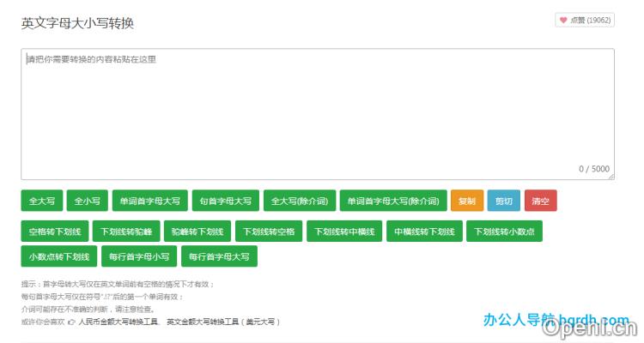Copy result with orange 复制 button
644x343 pixels.
click(466, 201)
